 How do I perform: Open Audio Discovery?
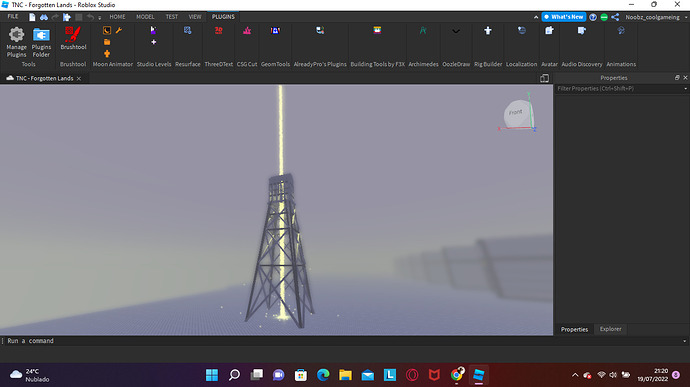(x=582, y=30)
